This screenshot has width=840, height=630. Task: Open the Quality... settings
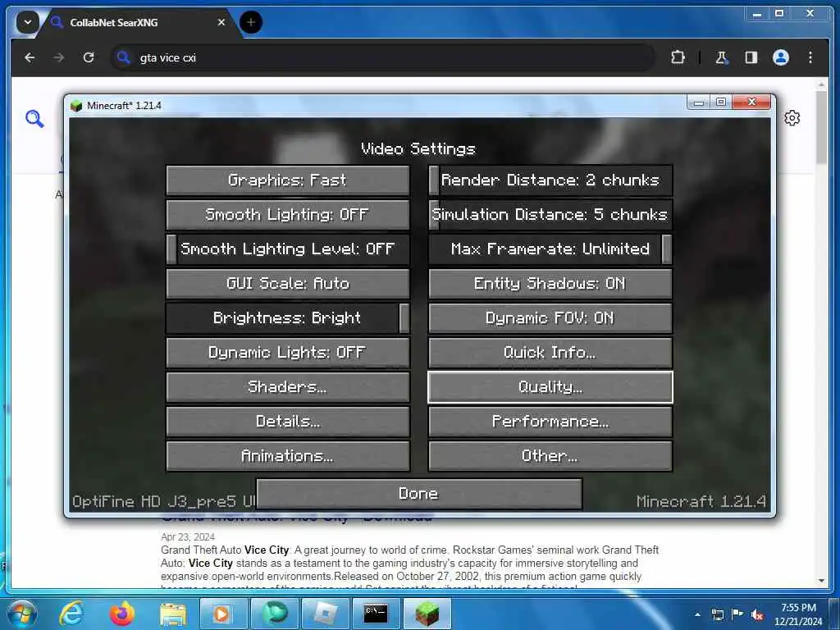[550, 387]
